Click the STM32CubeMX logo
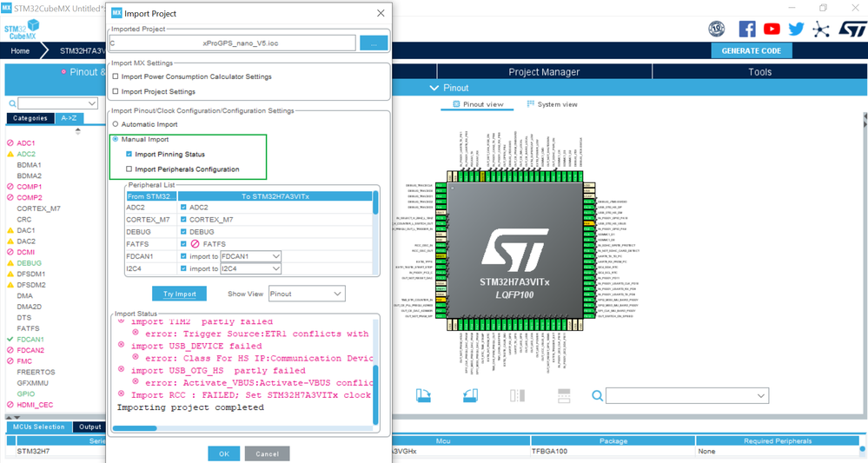The height and width of the screenshot is (463, 868). (x=22, y=30)
